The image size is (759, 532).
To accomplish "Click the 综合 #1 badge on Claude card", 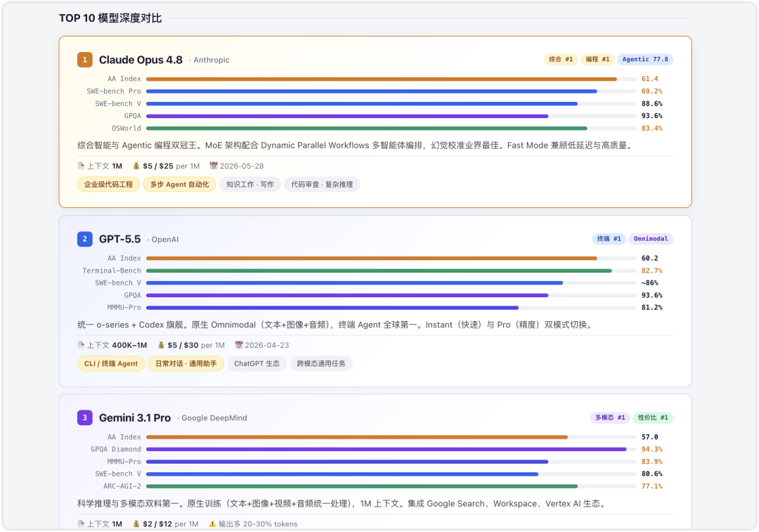I will click(561, 59).
